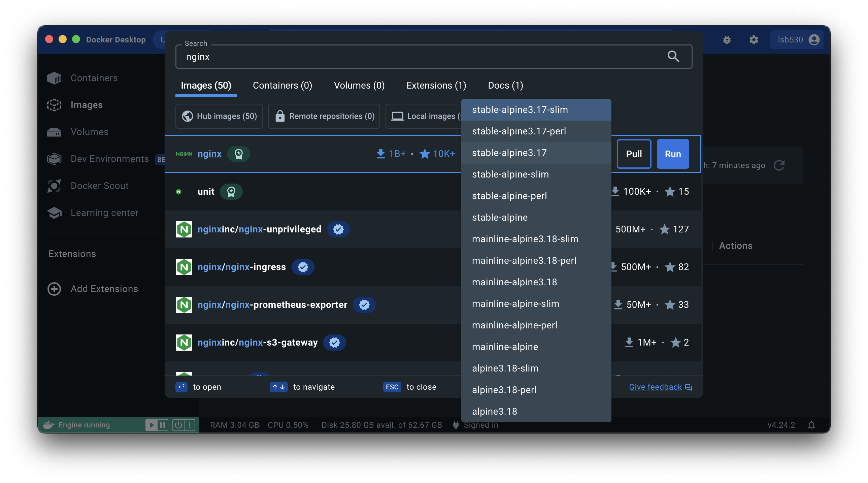
Task: Toggle the Hub images filter
Action: (219, 116)
